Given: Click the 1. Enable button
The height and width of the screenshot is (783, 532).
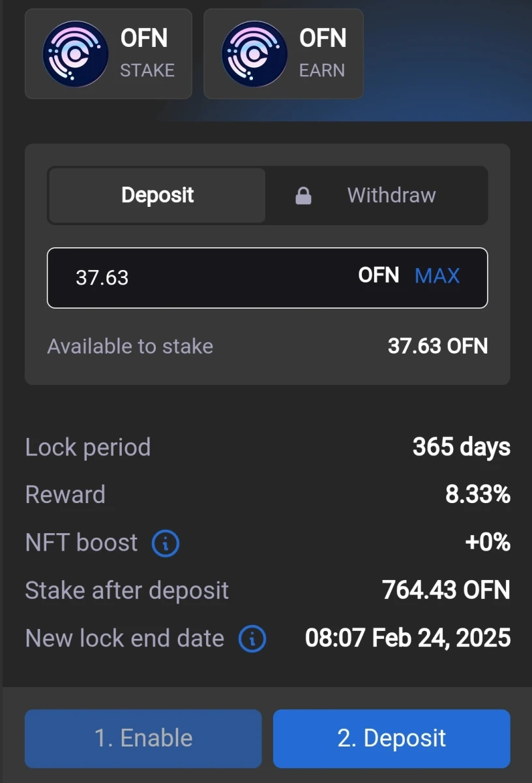Looking at the screenshot, I should (x=143, y=739).
